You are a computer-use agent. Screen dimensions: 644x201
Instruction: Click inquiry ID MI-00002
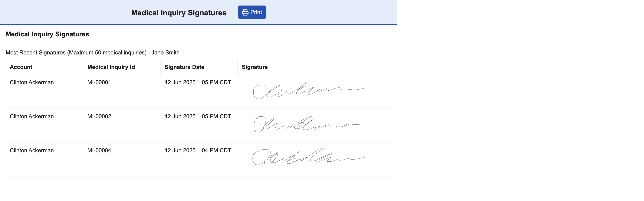[x=99, y=116]
